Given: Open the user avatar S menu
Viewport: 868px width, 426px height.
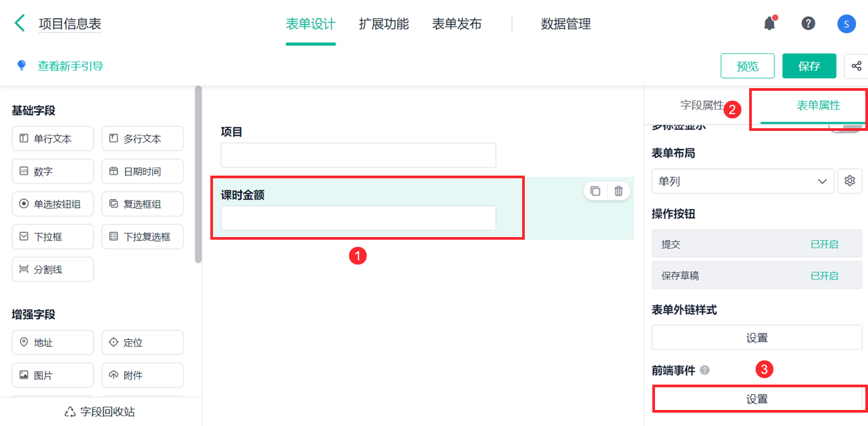Looking at the screenshot, I should pyautogui.click(x=847, y=24).
